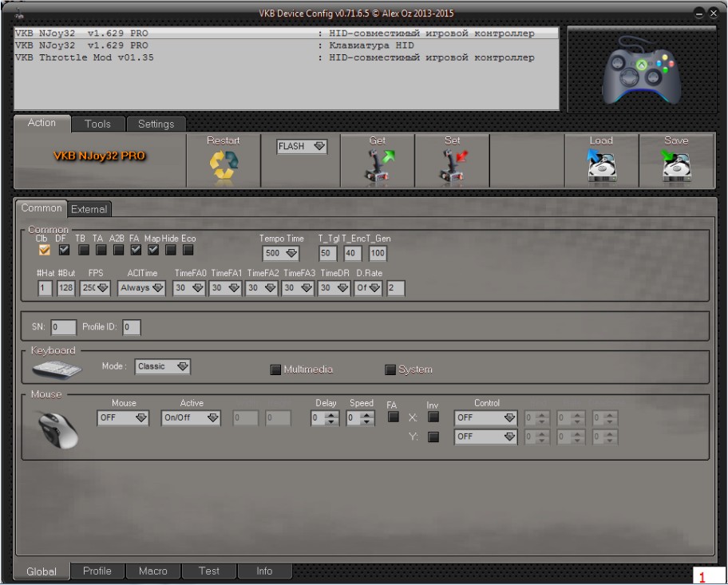Click the T_Enc value field

[x=353, y=253]
